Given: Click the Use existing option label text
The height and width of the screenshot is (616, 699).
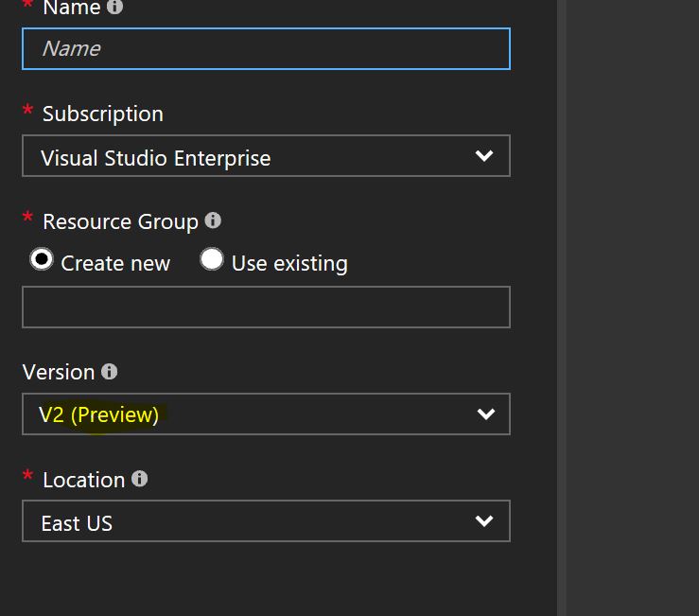Looking at the screenshot, I should pos(289,263).
